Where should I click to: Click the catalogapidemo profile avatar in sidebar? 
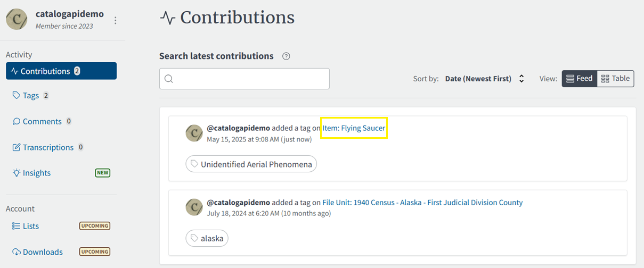tap(17, 19)
